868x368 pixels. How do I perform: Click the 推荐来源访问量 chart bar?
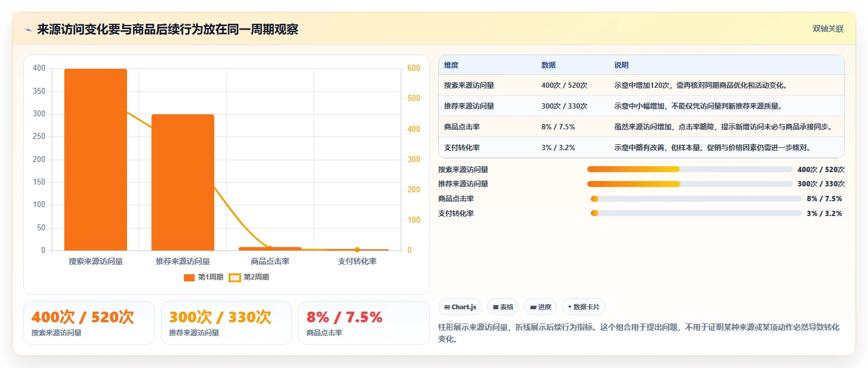point(183,182)
